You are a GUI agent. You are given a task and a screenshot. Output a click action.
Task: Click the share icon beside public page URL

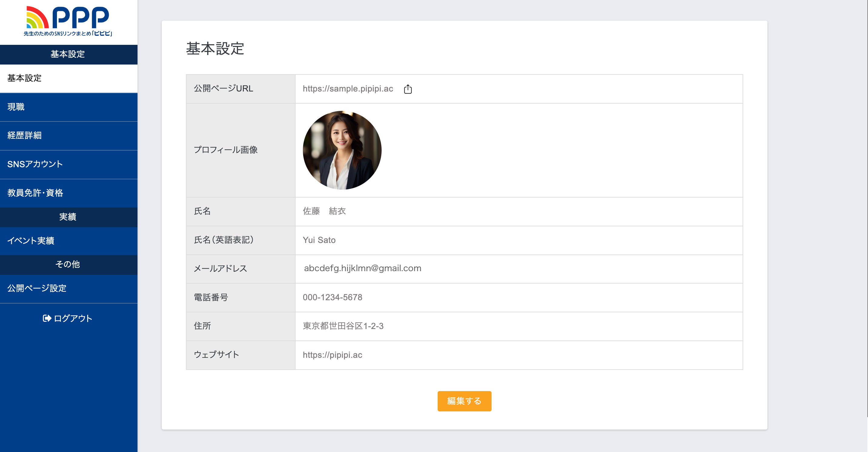click(x=408, y=89)
